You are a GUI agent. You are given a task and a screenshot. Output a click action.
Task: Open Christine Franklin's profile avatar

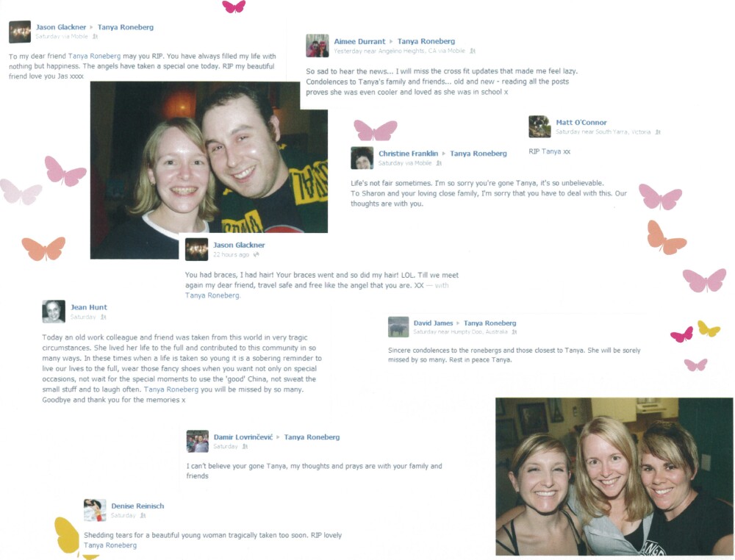(x=362, y=158)
